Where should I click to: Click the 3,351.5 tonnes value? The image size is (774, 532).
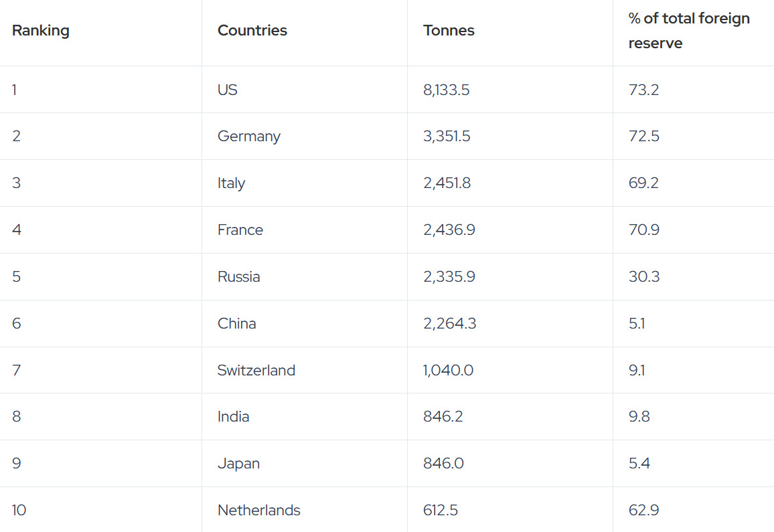447,137
